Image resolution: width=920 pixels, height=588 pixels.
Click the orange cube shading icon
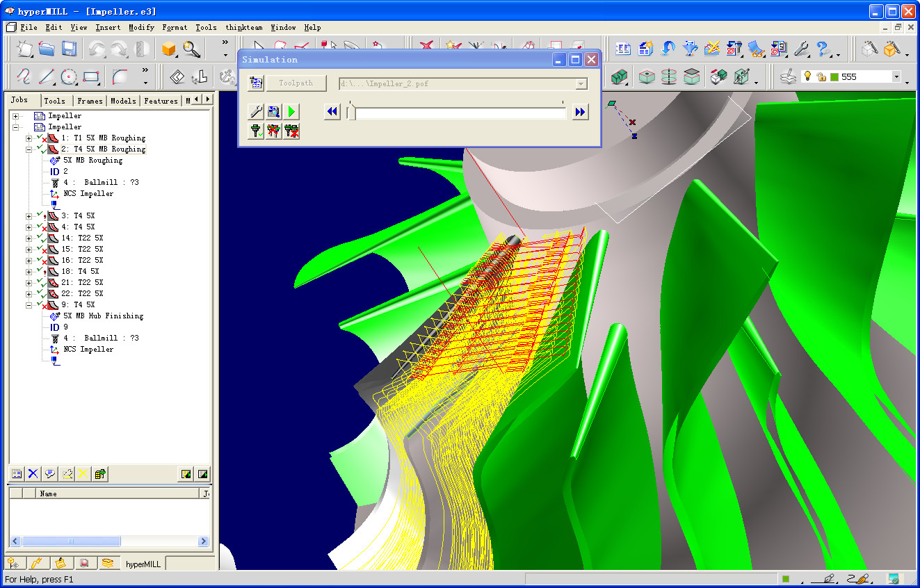169,49
